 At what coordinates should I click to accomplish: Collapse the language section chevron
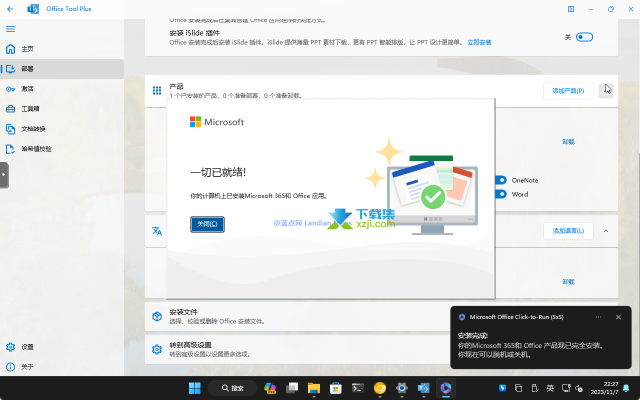point(606,230)
